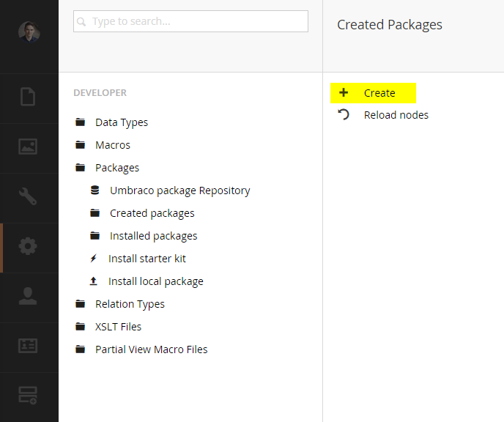The height and width of the screenshot is (422, 504).
Task: Open Installed packages folder
Action: (153, 236)
